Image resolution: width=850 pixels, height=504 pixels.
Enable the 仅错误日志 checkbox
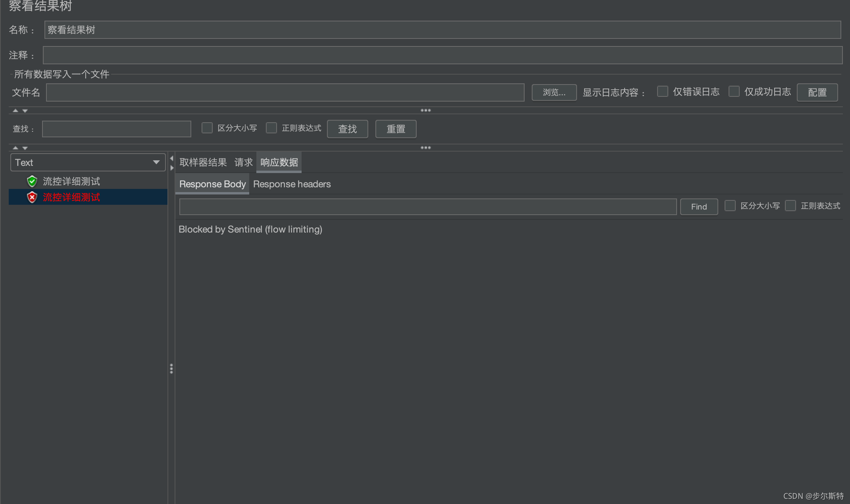662,92
